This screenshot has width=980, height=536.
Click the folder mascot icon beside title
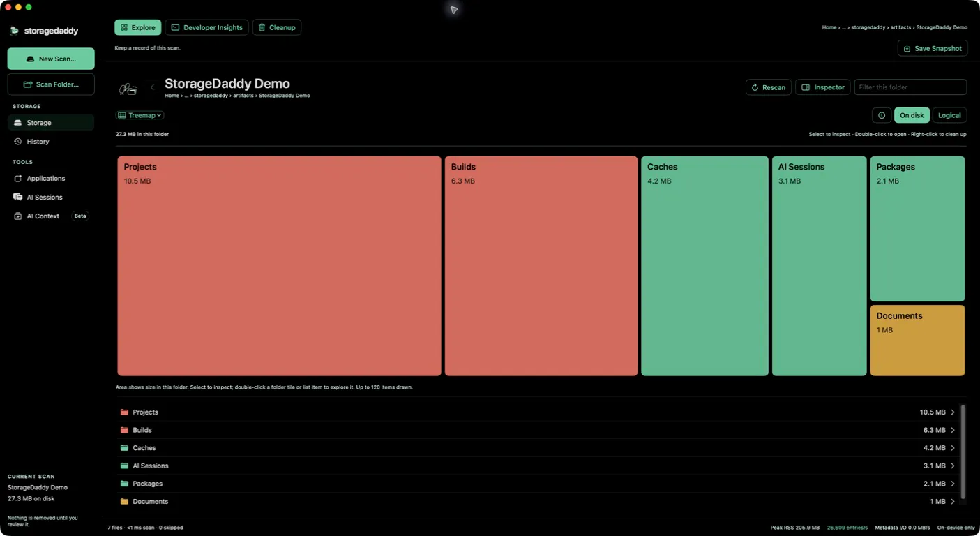tap(128, 88)
